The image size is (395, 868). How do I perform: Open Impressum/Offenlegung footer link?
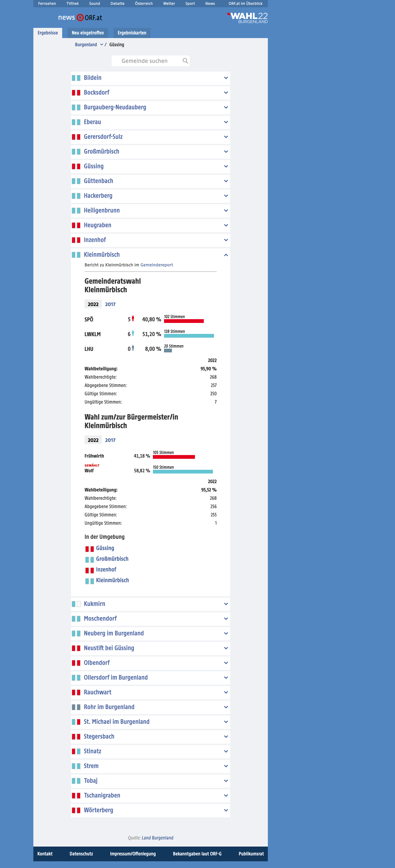point(133,854)
